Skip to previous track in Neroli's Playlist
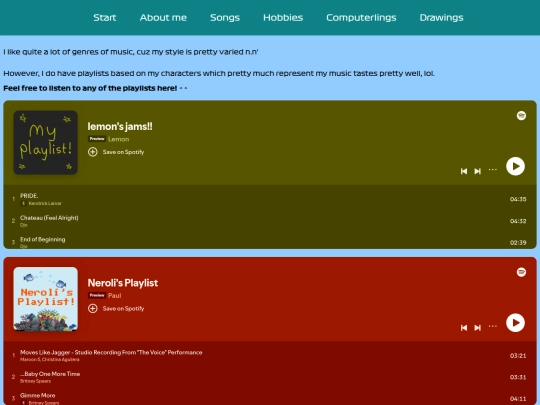The width and height of the screenshot is (540, 405). pyautogui.click(x=464, y=328)
